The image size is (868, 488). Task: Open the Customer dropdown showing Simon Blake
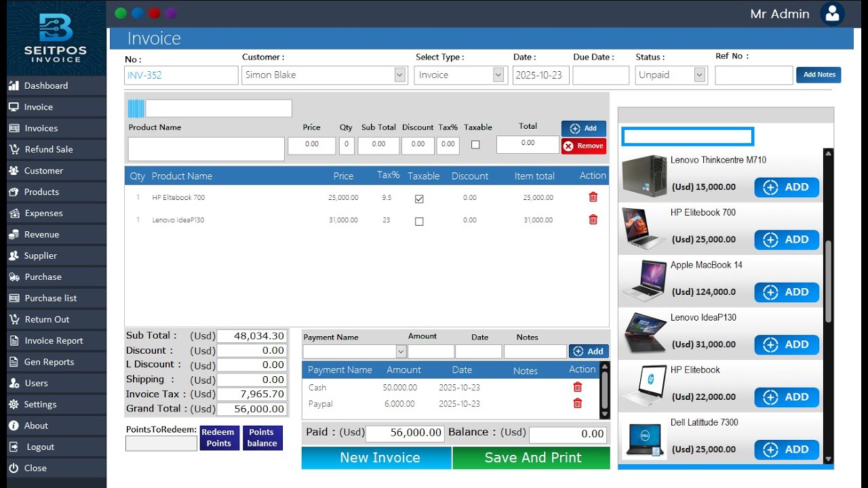pyautogui.click(x=400, y=75)
